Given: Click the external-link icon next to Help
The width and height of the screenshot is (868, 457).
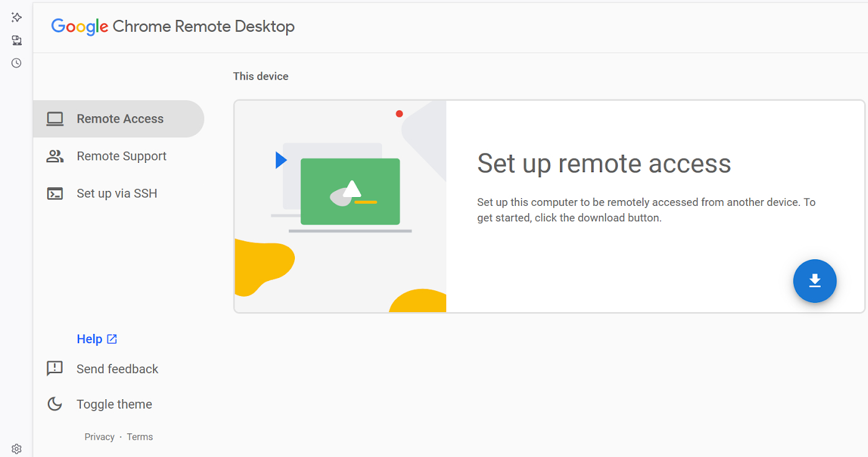Looking at the screenshot, I should pos(112,339).
